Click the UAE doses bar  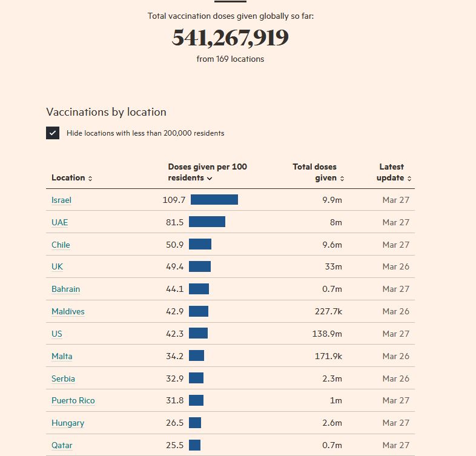click(207, 222)
